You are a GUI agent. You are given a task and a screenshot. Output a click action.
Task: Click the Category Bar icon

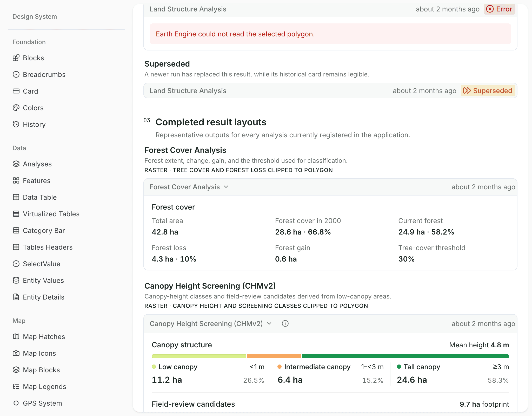click(16, 231)
